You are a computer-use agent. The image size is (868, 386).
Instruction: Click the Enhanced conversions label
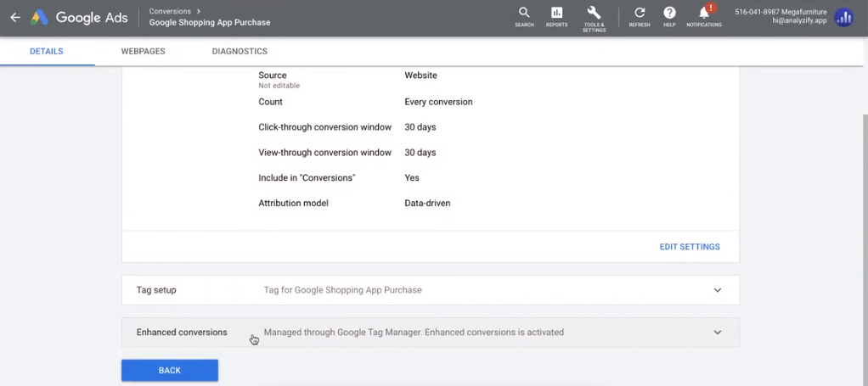pos(182,333)
